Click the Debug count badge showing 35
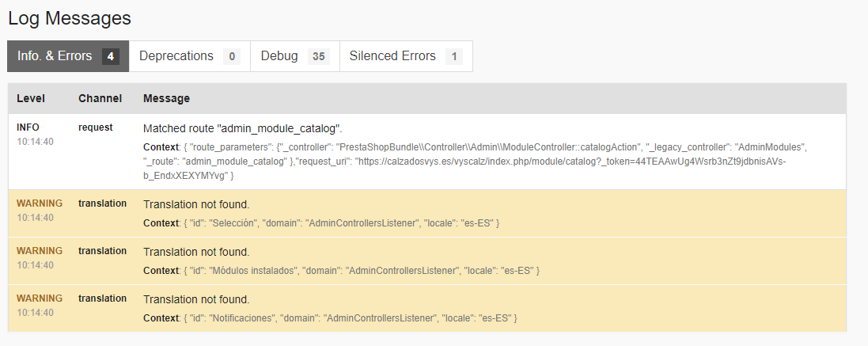Image resolution: width=868 pixels, height=346 pixels. pyautogui.click(x=319, y=57)
